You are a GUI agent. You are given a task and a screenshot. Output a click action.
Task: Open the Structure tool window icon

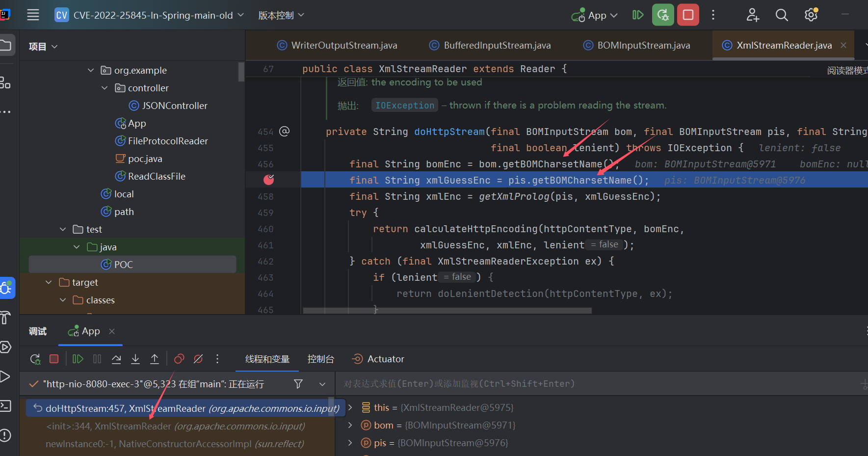pyautogui.click(x=5, y=82)
